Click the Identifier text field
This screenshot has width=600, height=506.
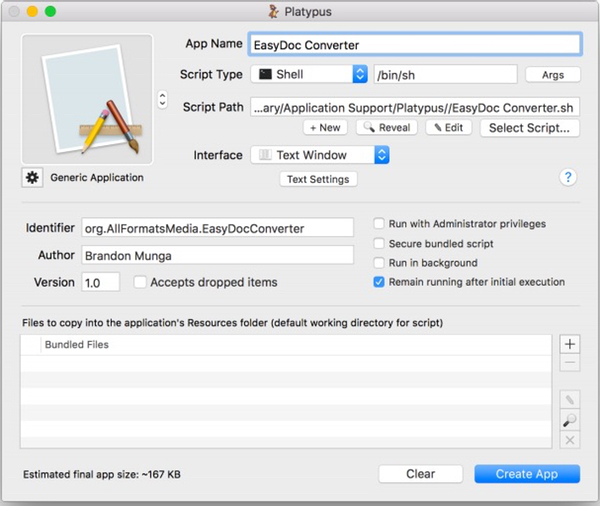pos(217,228)
